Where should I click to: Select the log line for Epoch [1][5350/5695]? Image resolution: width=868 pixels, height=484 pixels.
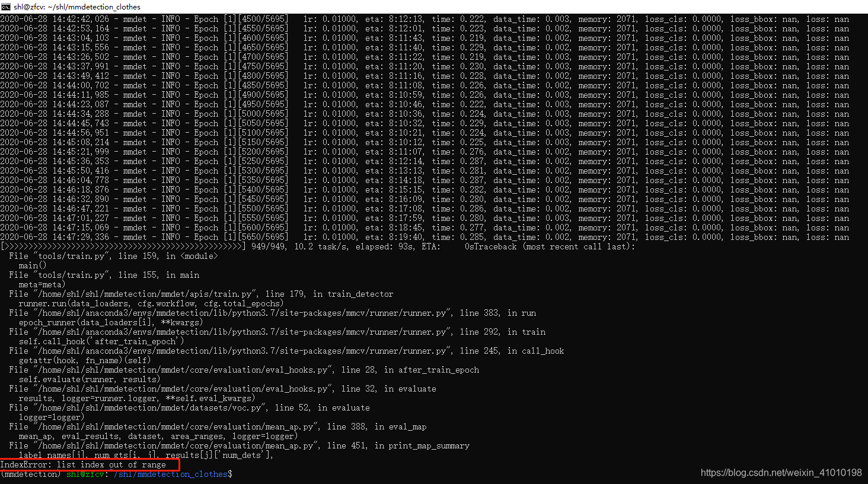point(425,180)
